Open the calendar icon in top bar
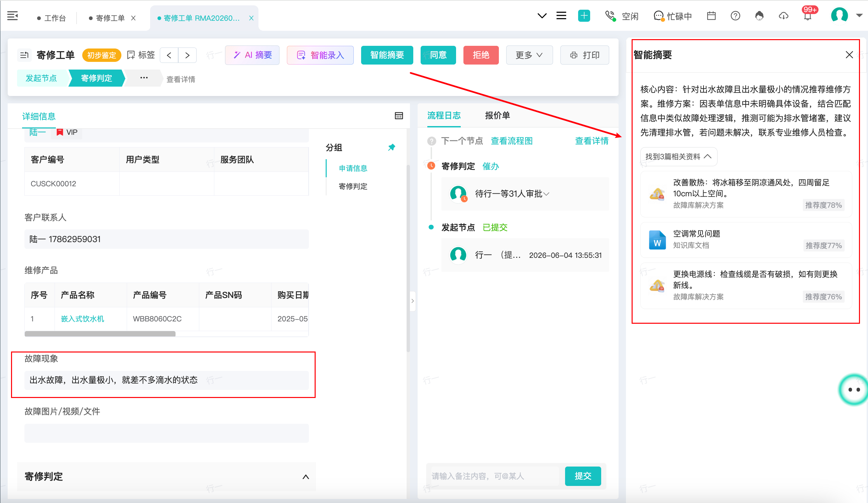 (711, 16)
